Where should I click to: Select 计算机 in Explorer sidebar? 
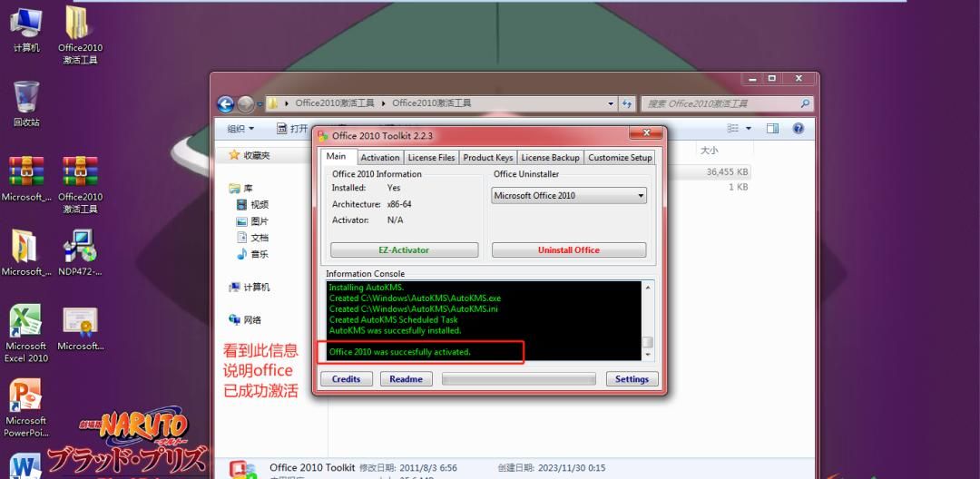250,288
